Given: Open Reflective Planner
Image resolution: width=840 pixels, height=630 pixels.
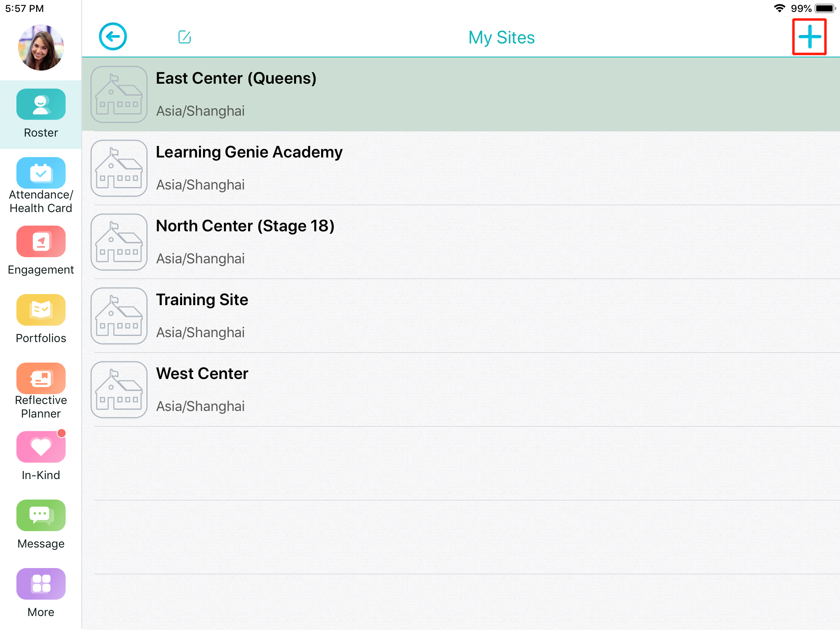Looking at the screenshot, I should (41, 390).
